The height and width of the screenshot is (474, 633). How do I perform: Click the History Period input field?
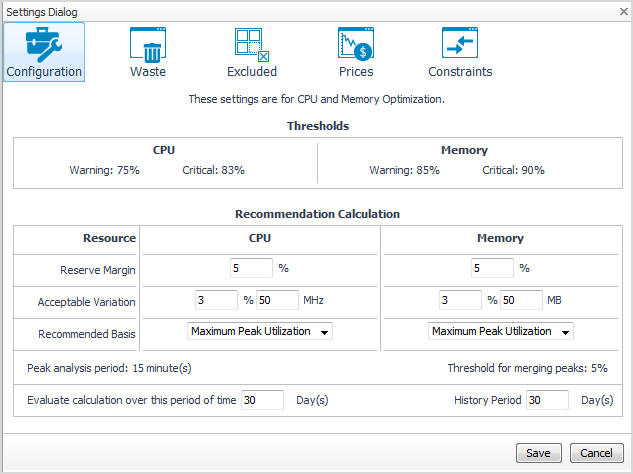547,400
